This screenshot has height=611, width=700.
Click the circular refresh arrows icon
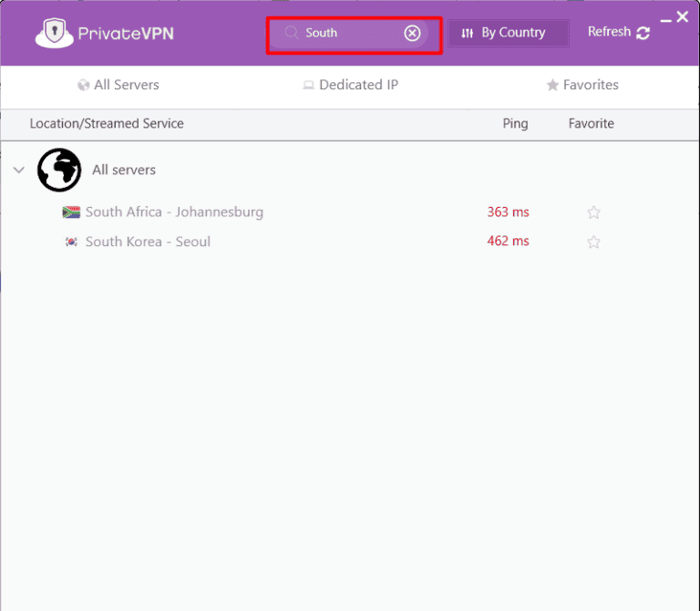tap(643, 33)
